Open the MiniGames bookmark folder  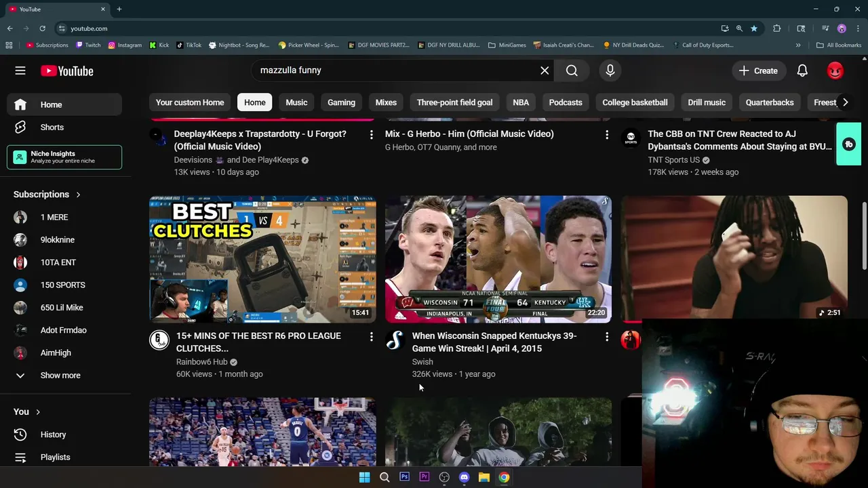tap(507, 45)
